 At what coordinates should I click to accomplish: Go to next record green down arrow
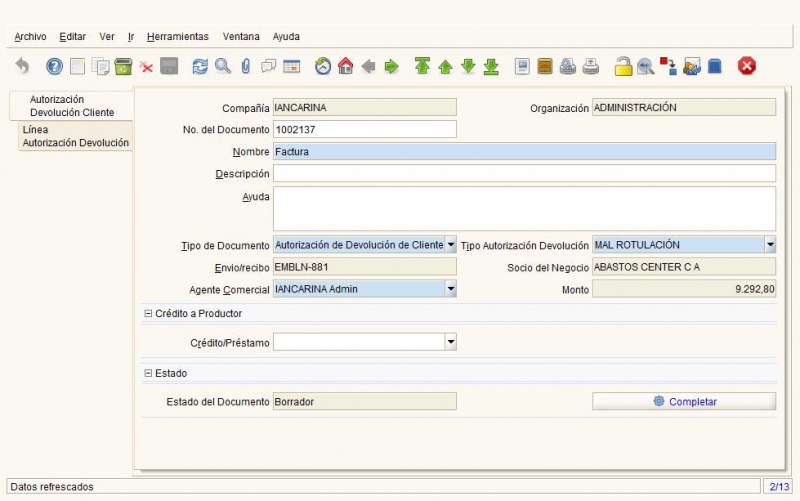coord(468,66)
